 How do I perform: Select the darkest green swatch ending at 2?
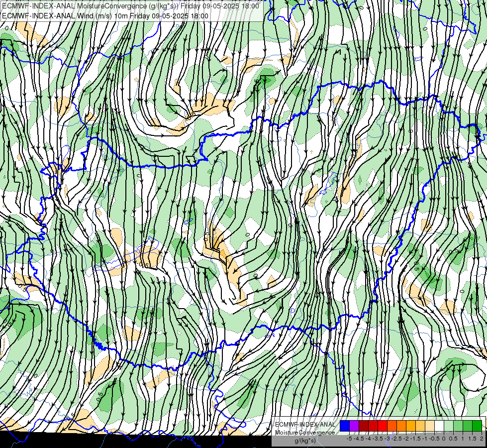pyautogui.click(x=477, y=426)
